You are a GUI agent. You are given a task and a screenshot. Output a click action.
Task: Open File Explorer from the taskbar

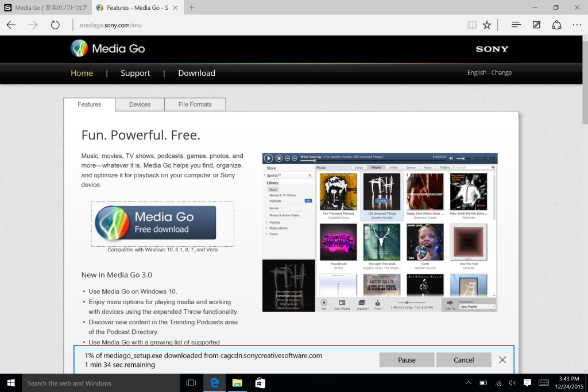coord(237,383)
